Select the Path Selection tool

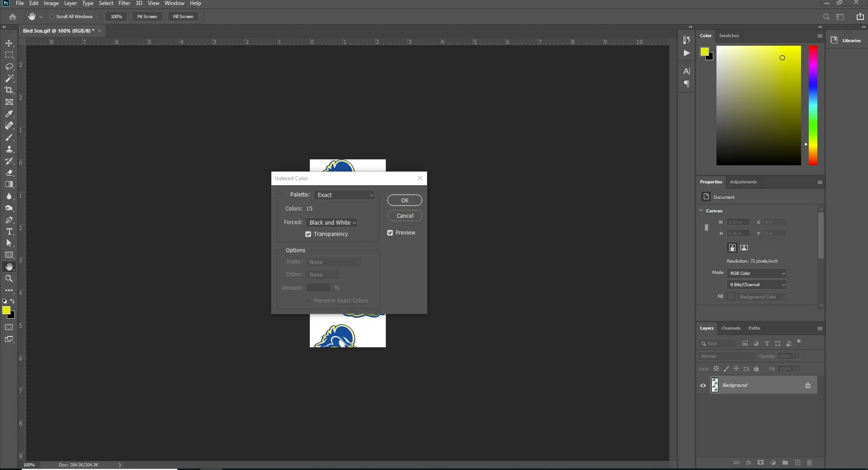click(9, 243)
